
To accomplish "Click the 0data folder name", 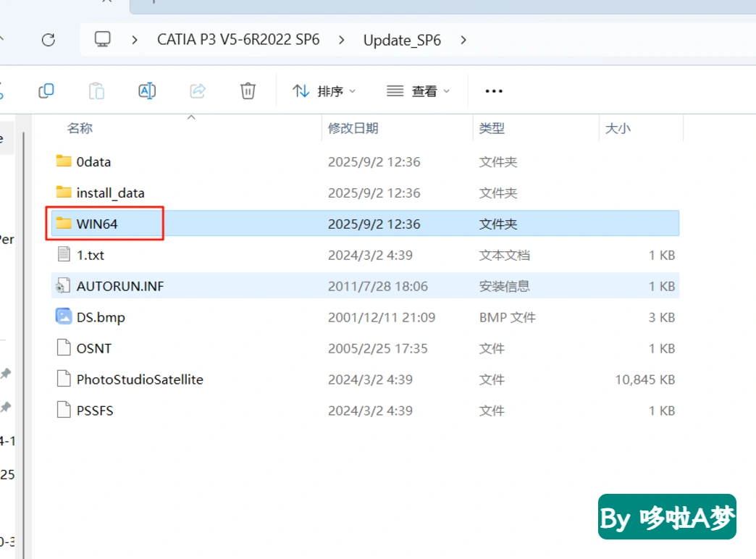I will [93, 162].
